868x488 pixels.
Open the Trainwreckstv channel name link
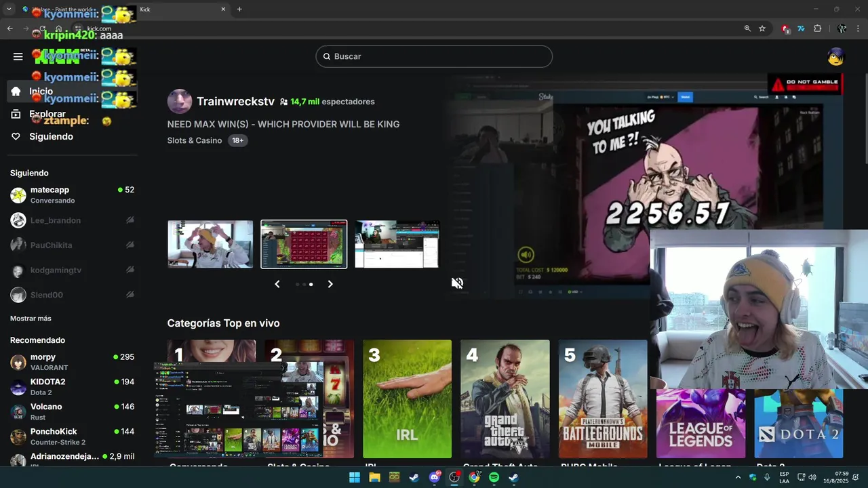235,101
